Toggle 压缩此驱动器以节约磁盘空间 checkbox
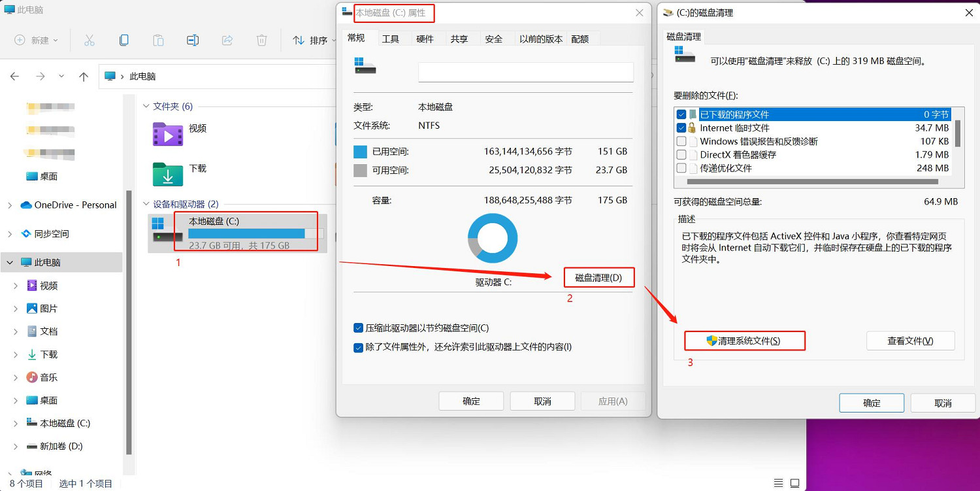This screenshot has height=491, width=980. point(358,328)
